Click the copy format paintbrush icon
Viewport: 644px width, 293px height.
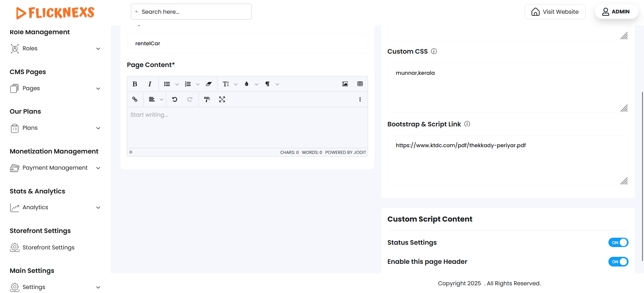[207, 100]
